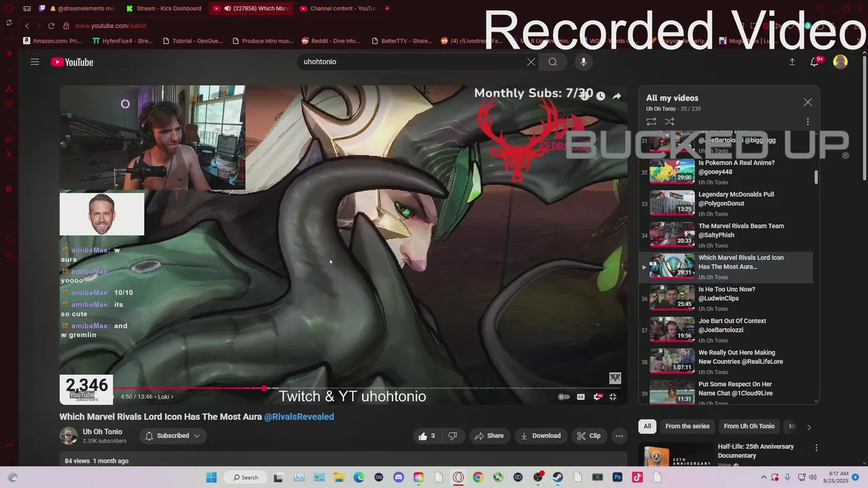Play The Marvel Rivals Beam Team video
868x488 pixels.
[726, 235]
